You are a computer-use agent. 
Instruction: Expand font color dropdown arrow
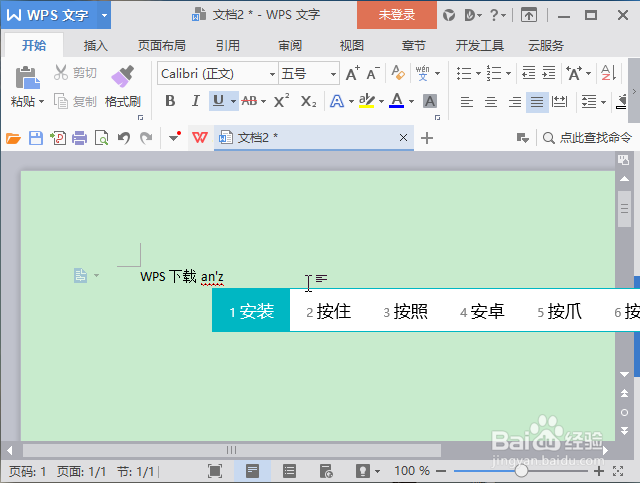click(x=411, y=101)
